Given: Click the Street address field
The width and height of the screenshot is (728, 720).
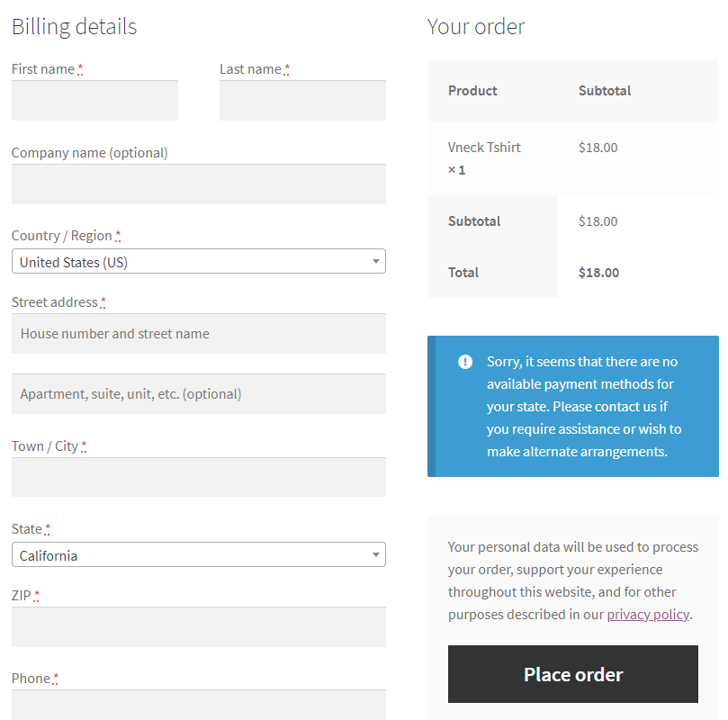Looking at the screenshot, I should (198, 333).
